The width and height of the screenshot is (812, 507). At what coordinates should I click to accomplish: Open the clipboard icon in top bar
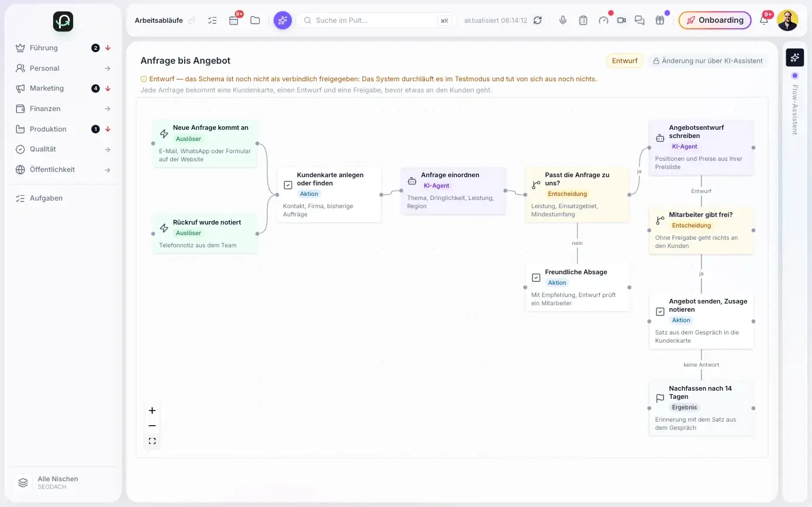click(583, 20)
